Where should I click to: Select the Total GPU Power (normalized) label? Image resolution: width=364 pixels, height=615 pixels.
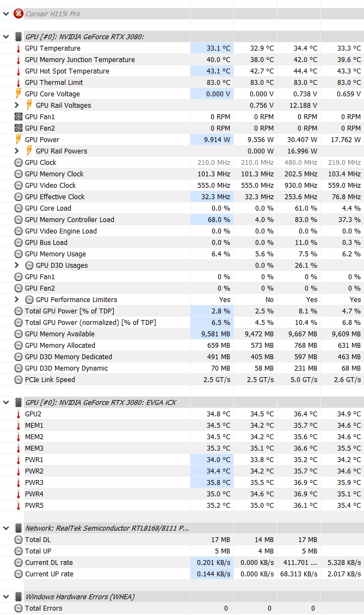[91, 322]
